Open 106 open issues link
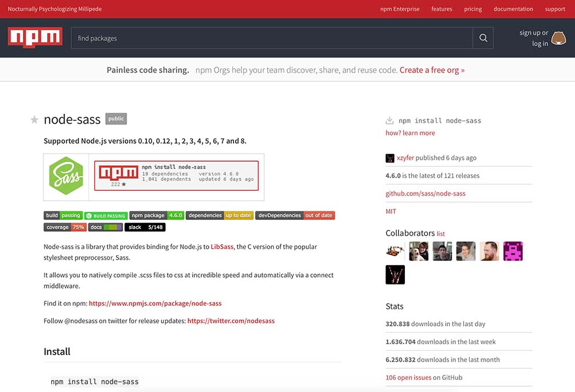Image resolution: width=575 pixels, height=392 pixels. pos(408,378)
